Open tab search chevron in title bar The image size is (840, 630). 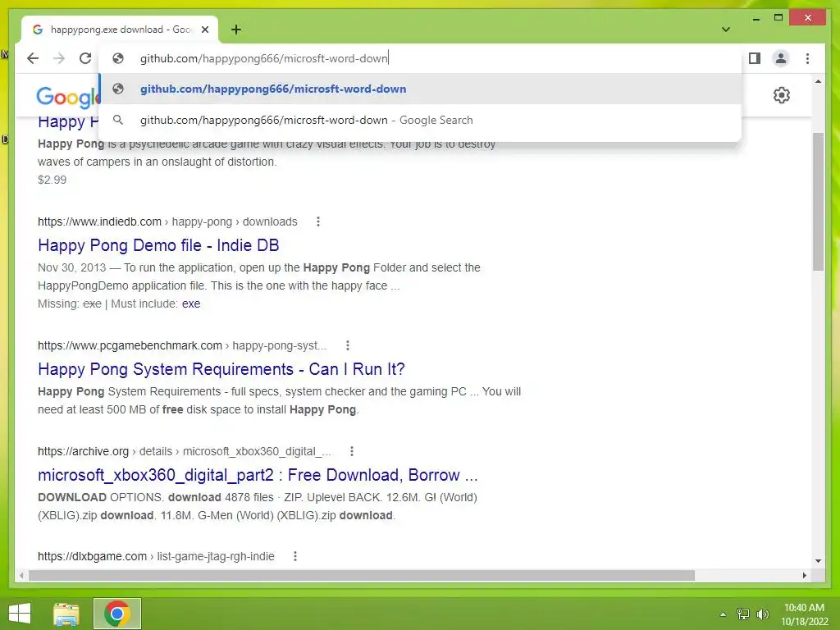(726, 30)
